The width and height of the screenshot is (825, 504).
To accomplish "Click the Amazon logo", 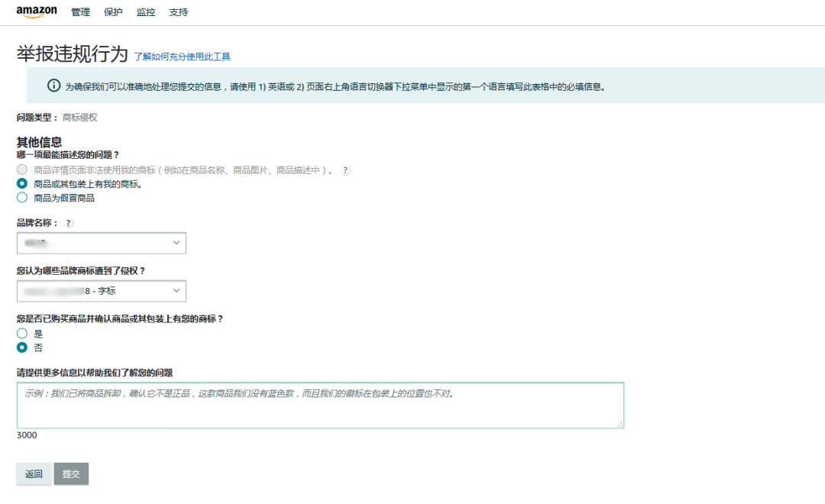I will click(36, 11).
